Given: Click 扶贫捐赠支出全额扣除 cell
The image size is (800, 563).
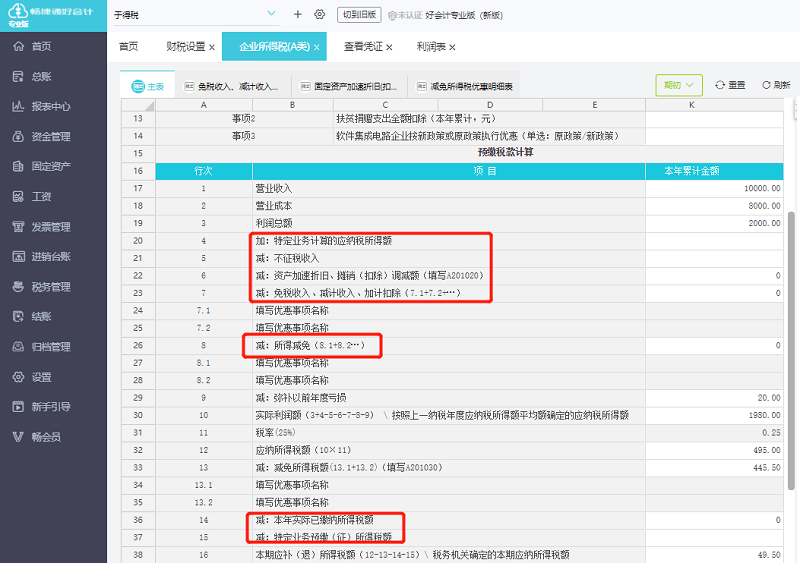Looking at the screenshot, I should (x=489, y=119).
